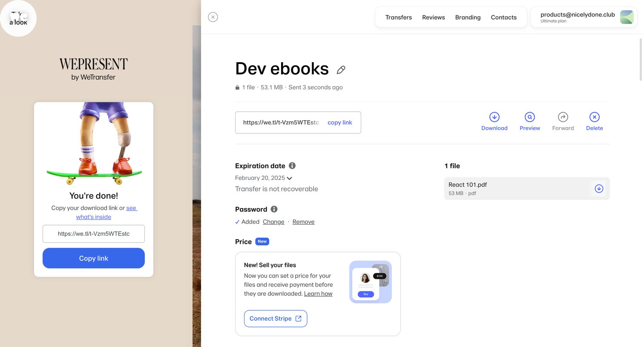Image resolution: width=644 pixels, height=347 pixels.
Task: Open the Learn how link
Action: pyautogui.click(x=318, y=294)
